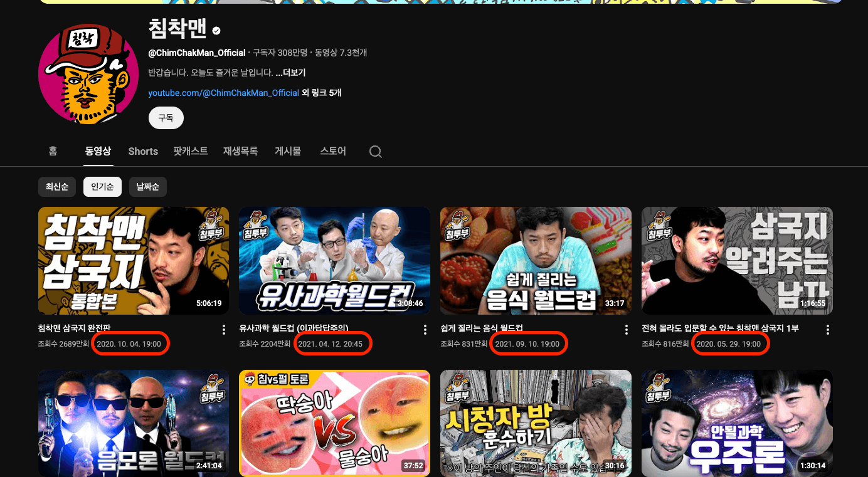Go to the 게시물 tab
The height and width of the screenshot is (477, 868).
click(x=288, y=151)
